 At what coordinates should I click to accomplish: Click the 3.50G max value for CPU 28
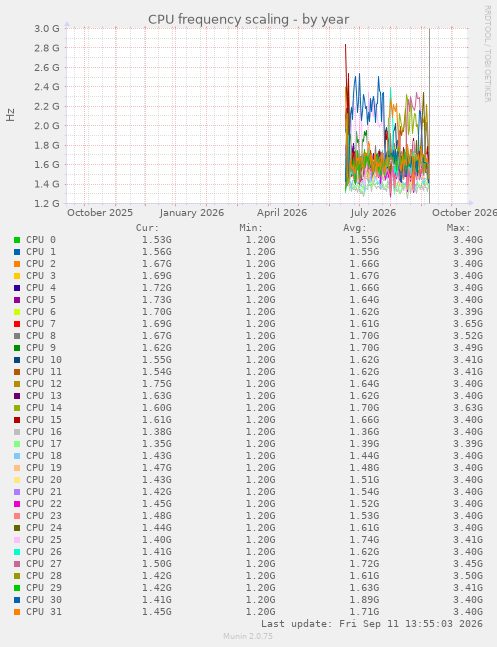point(468,576)
